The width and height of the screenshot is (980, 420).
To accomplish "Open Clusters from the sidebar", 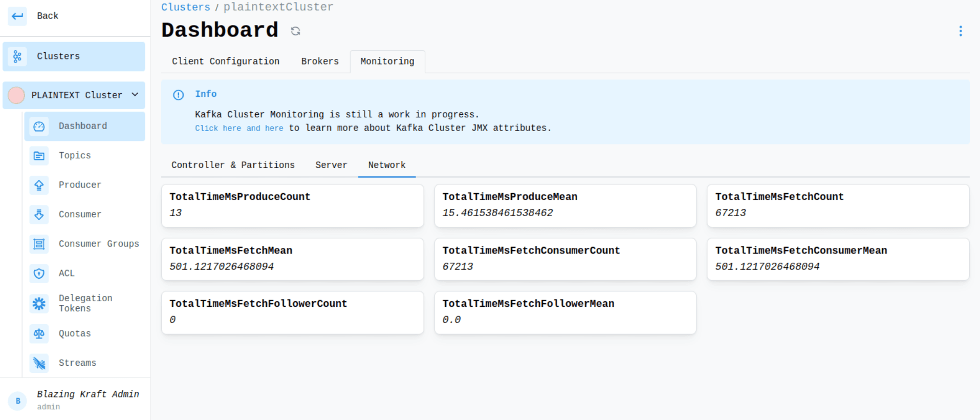I will 74,56.
